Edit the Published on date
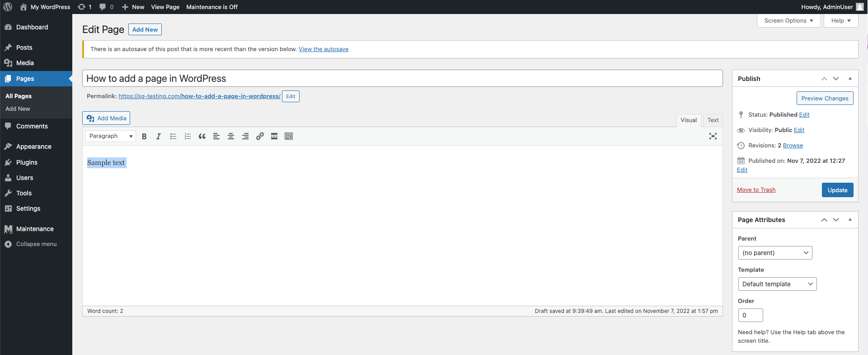This screenshot has width=868, height=355. [x=742, y=170]
